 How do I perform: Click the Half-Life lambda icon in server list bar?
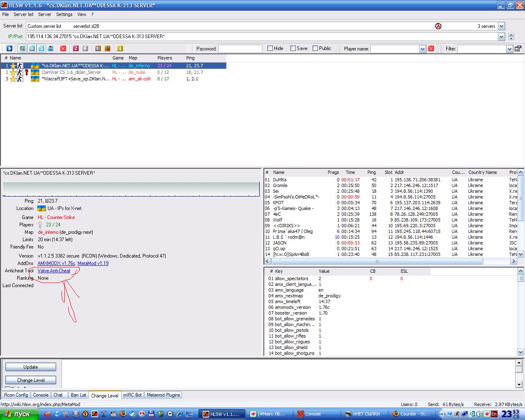[438, 26]
